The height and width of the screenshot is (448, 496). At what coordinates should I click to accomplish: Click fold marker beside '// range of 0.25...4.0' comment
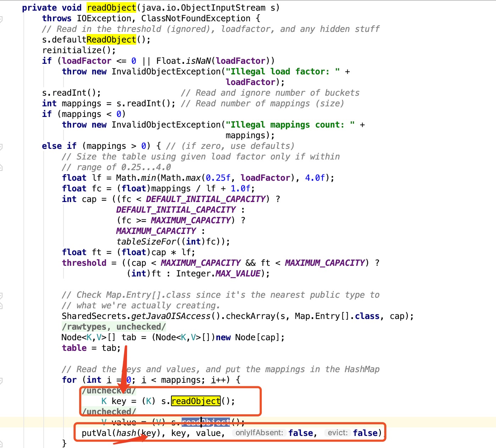click(x=1, y=167)
